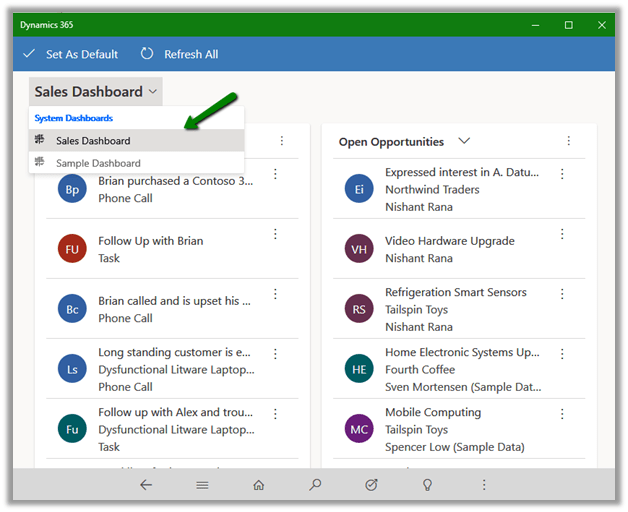
Task: Click the Refresh All button
Action: tap(180, 54)
